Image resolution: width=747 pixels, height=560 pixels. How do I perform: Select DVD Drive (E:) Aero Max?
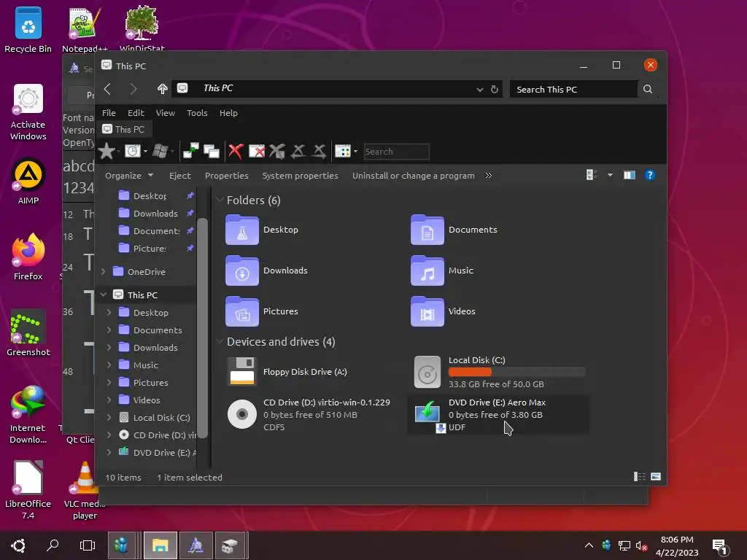[x=498, y=414]
